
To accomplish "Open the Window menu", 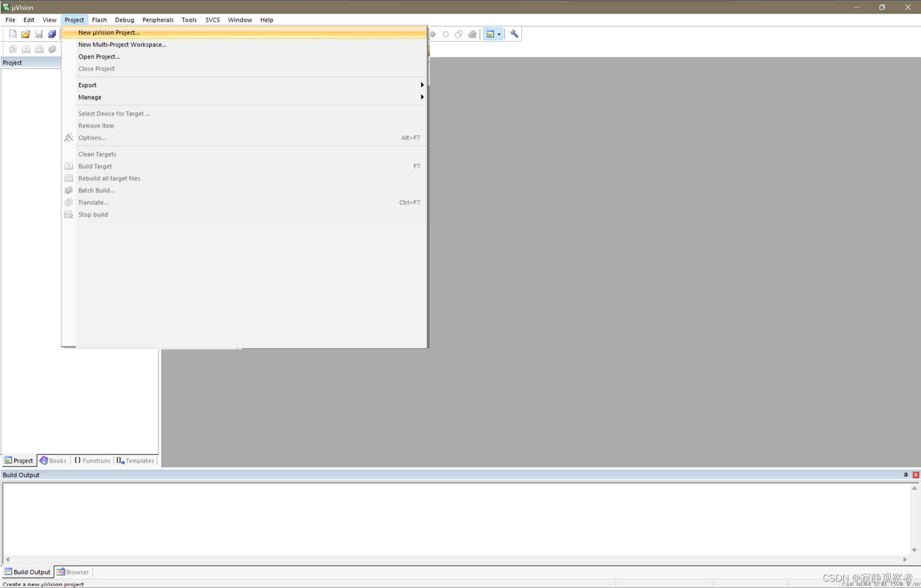I will click(240, 20).
